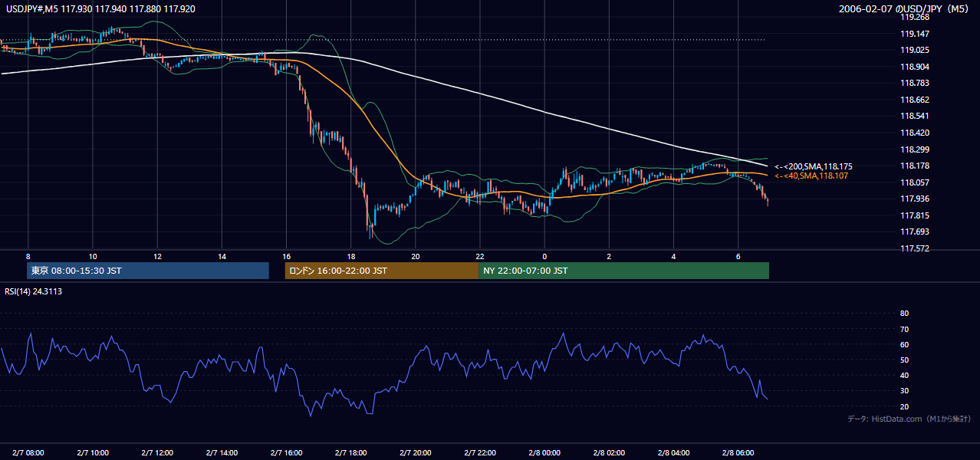980x460 pixels.
Task: Click the 200 SMA 118.175 label
Action: pos(814,166)
